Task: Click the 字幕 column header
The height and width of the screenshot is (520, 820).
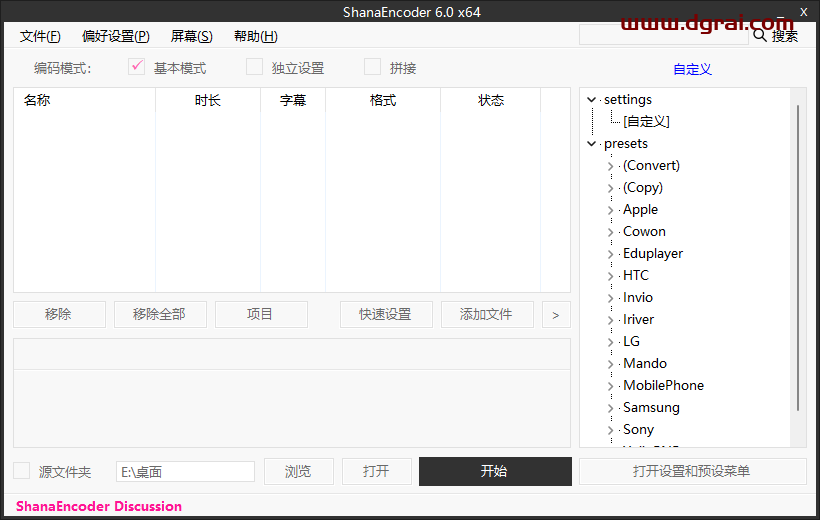Action: 293,100
